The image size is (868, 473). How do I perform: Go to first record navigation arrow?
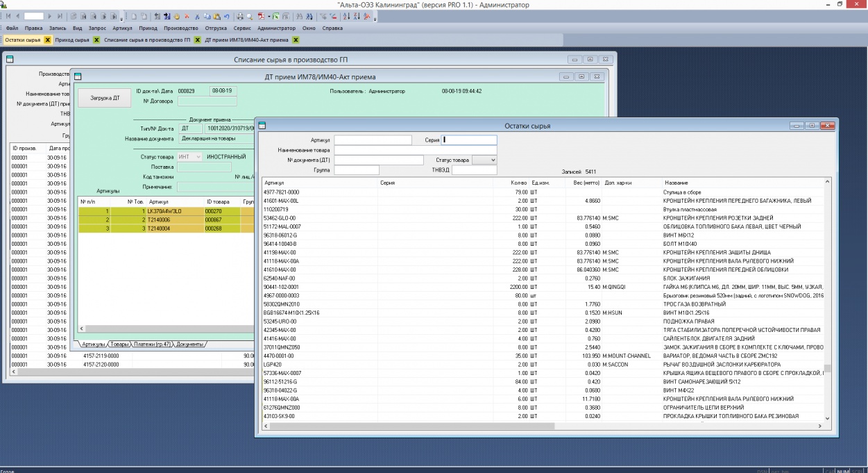pyautogui.click(x=8, y=15)
